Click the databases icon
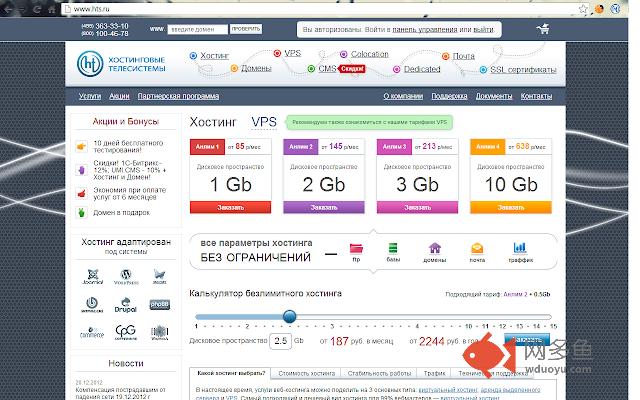This screenshot has width=640, height=400. [393, 248]
